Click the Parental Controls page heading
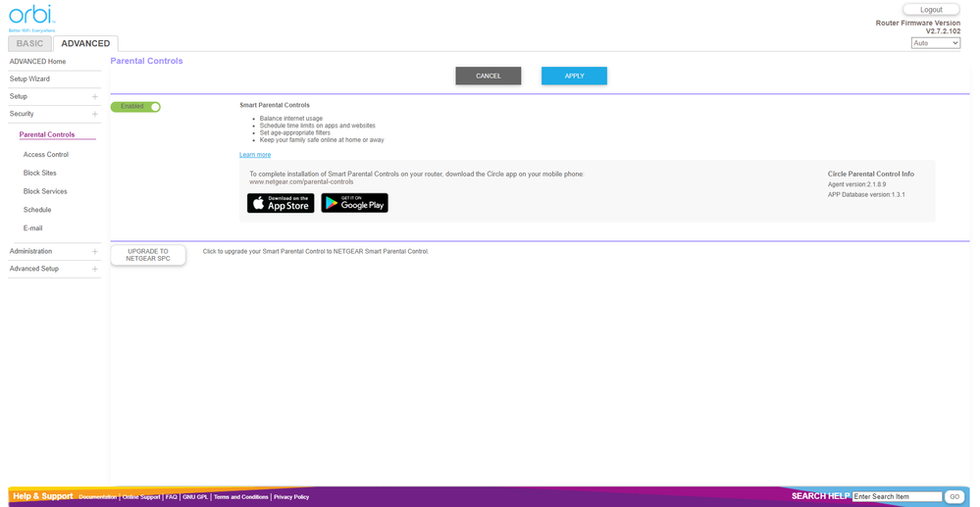This screenshot has width=980, height=507. (147, 61)
